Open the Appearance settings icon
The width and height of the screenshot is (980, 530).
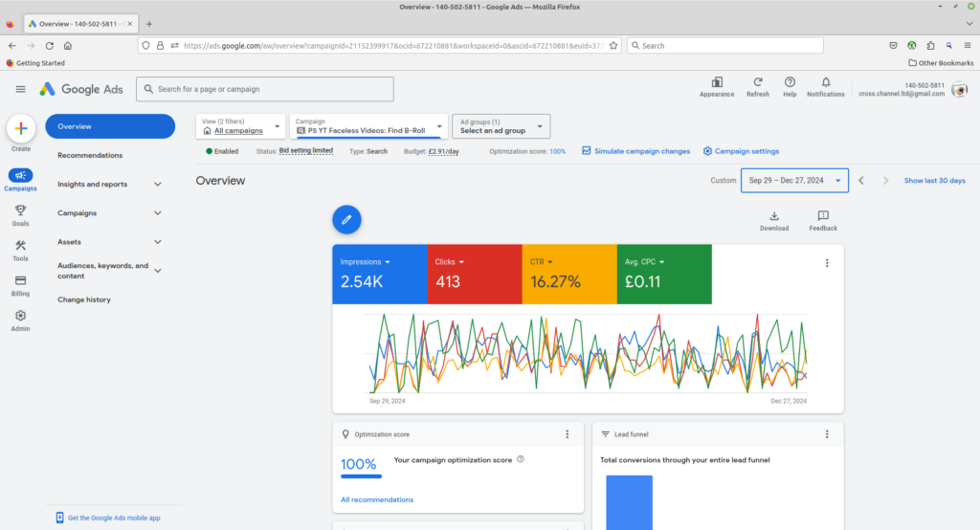coord(717,83)
